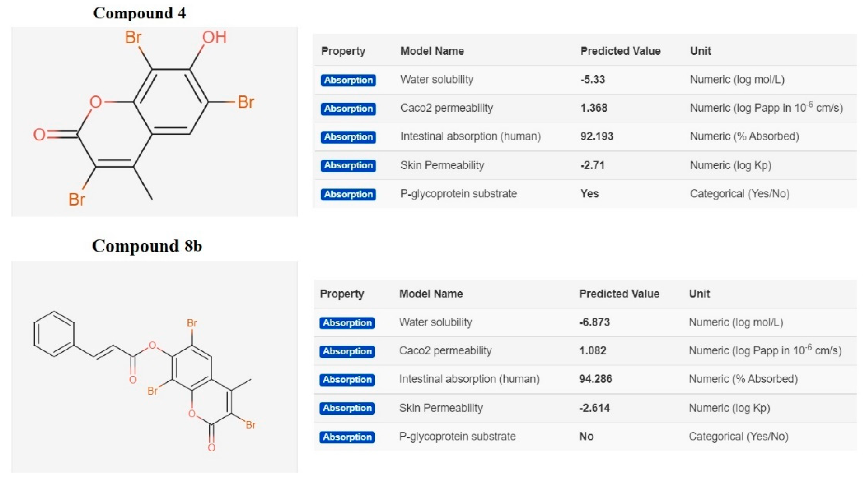Image resolution: width=868 pixels, height=486 pixels.
Task: Click Unit header in bottom table
Action: (x=699, y=294)
